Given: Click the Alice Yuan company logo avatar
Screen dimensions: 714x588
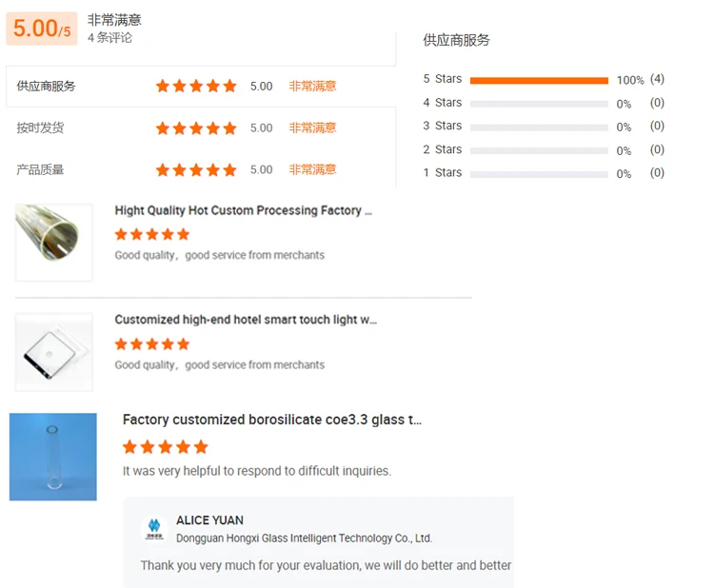Looking at the screenshot, I should (153, 530).
